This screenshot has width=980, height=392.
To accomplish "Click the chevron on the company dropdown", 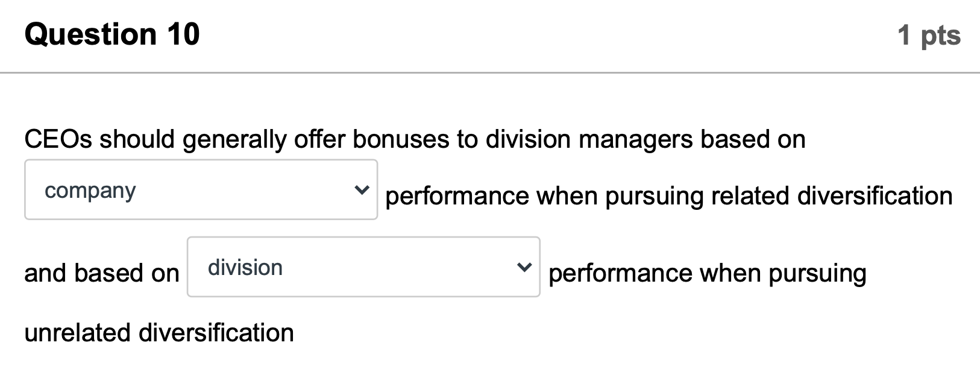I will pos(360,190).
